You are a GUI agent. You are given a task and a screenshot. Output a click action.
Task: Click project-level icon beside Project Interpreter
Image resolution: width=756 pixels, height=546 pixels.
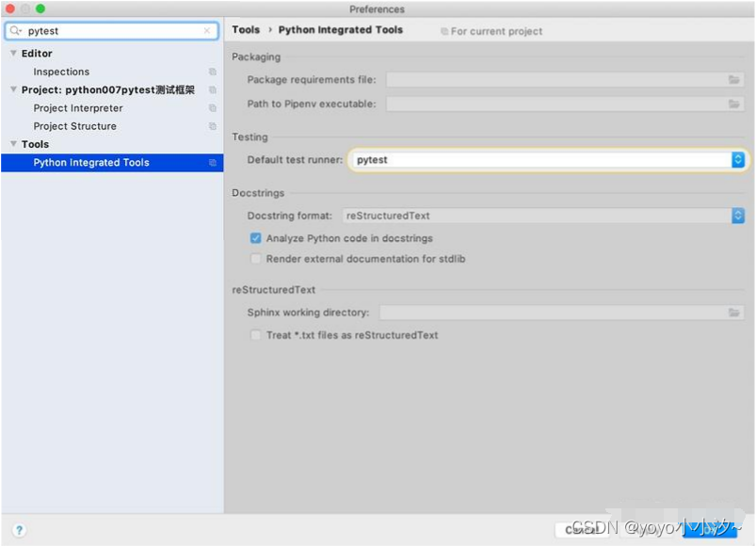click(213, 108)
